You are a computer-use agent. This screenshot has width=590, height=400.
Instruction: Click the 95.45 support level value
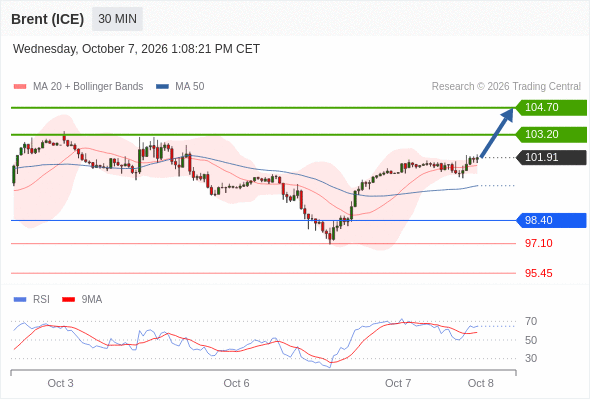(x=538, y=274)
